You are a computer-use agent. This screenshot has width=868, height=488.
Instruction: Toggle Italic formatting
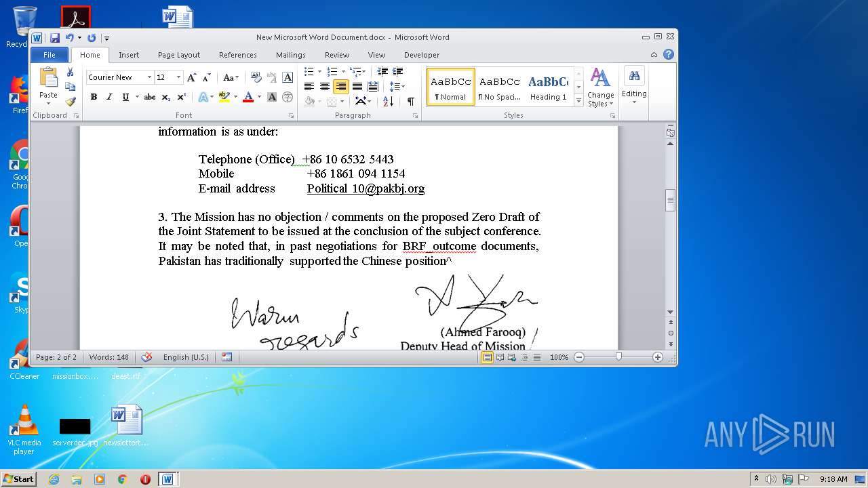(x=109, y=97)
